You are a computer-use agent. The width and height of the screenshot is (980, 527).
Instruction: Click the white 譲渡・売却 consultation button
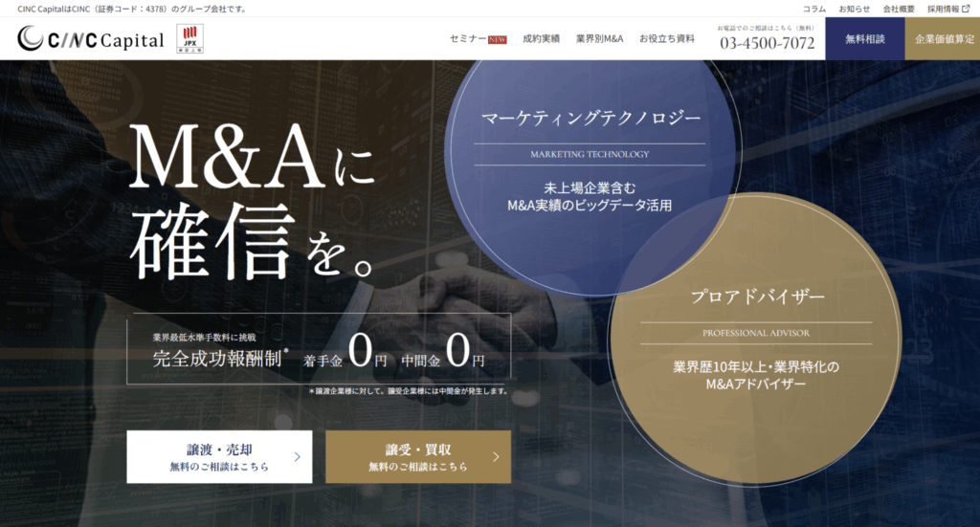click(220, 457)
